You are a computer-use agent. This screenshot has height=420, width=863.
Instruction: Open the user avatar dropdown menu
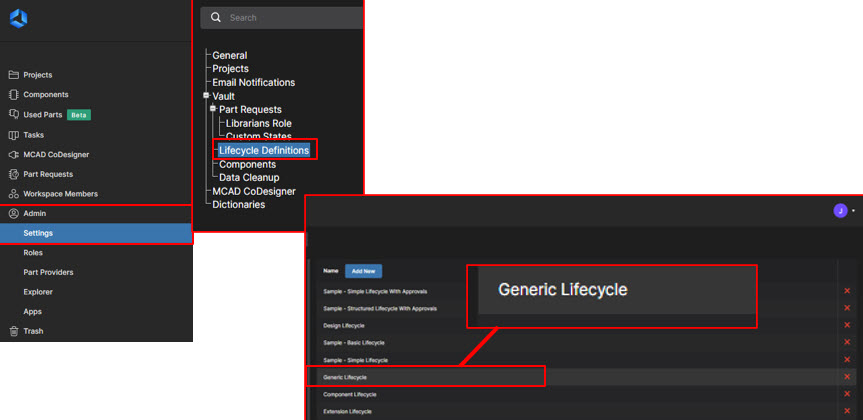(x=841, y=211)
